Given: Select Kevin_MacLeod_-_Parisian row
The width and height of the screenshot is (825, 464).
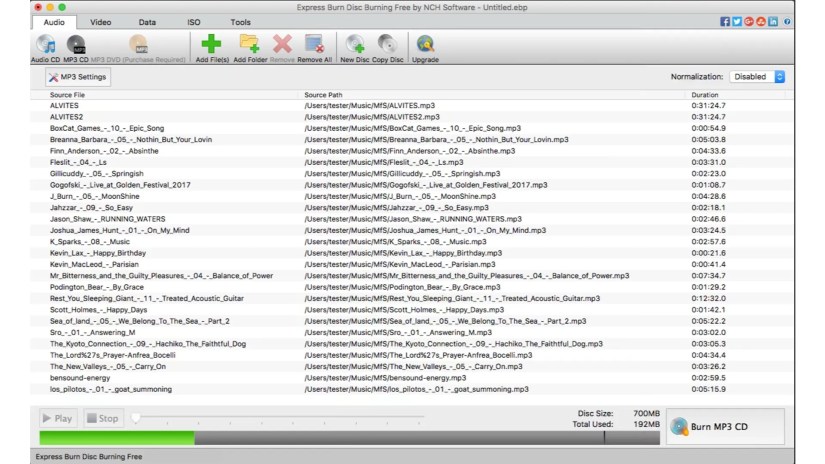Looking at the screenshot, I should pyautogui.click(x=412, y=265).
